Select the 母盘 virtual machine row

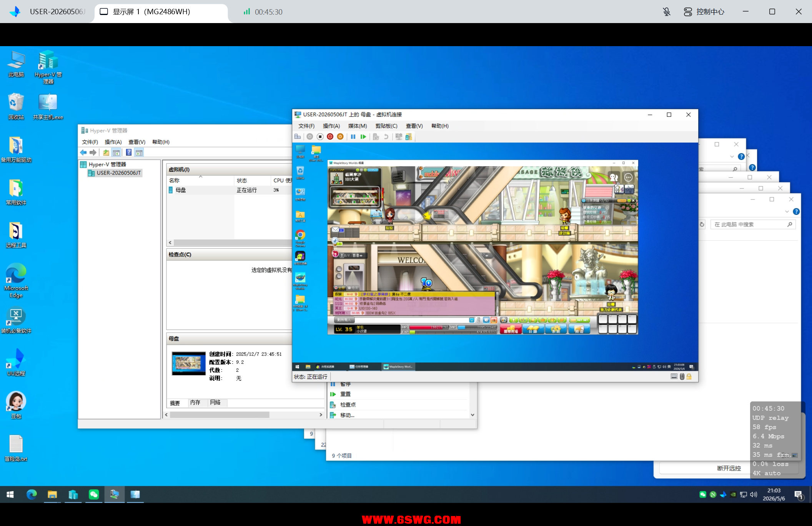(x=230, y=190)
